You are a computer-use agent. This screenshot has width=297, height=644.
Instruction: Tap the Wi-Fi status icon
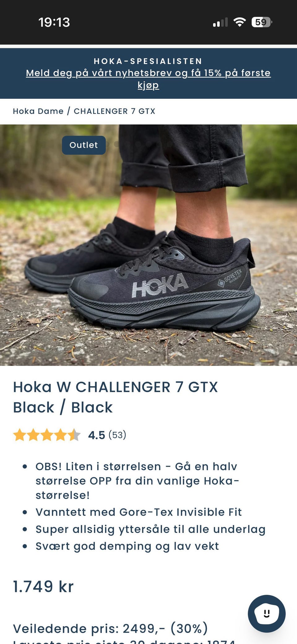239,22
